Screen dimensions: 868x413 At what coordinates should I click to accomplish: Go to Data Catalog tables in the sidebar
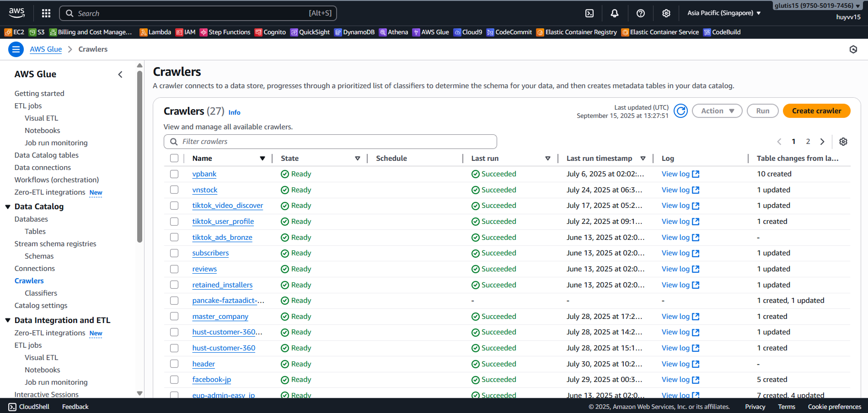click(46, 155)
